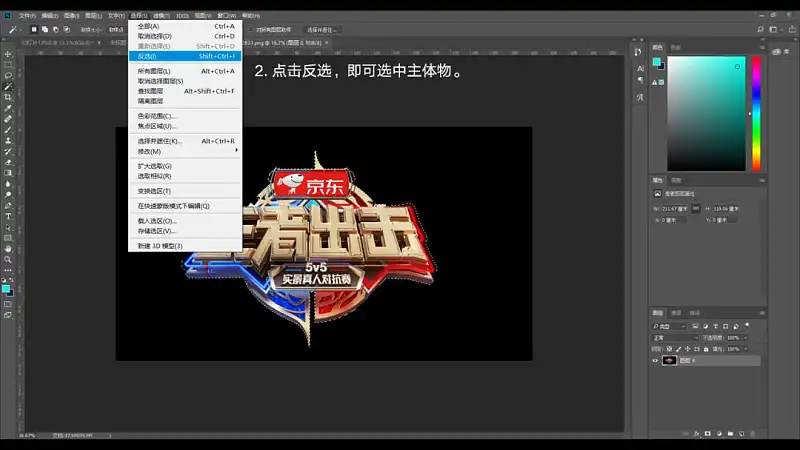Choose Intersect with Selection mode
Viewport: 800px width, 450px height.
(x=67, y=30)
